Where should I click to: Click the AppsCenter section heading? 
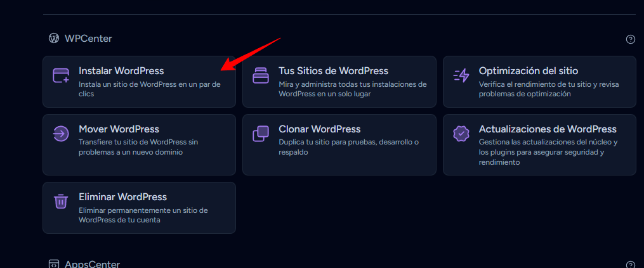pos(92,264)
